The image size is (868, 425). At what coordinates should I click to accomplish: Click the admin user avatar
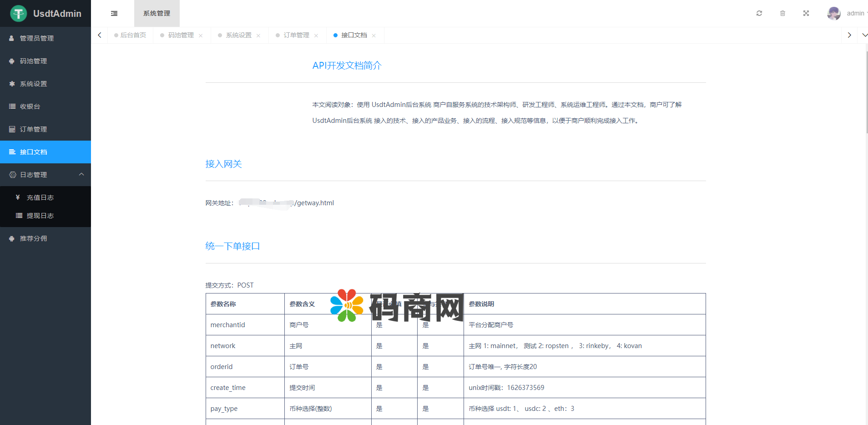pos(833,14)
